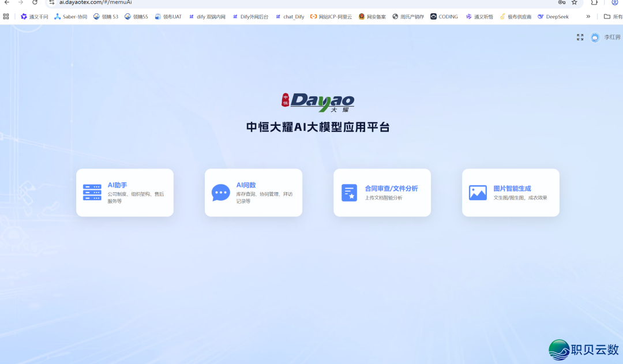The image size is (623, 364).
Task: Click text 公司制度、组织架构、售后服务等
Action: pyautogui.click(x=136, y=197)
